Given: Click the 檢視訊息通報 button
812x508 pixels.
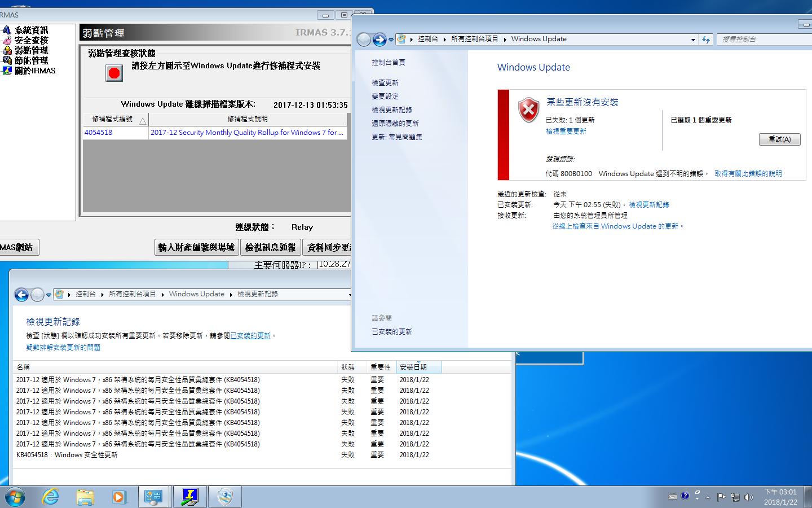Looking at the screenshot, I should 271,247.
